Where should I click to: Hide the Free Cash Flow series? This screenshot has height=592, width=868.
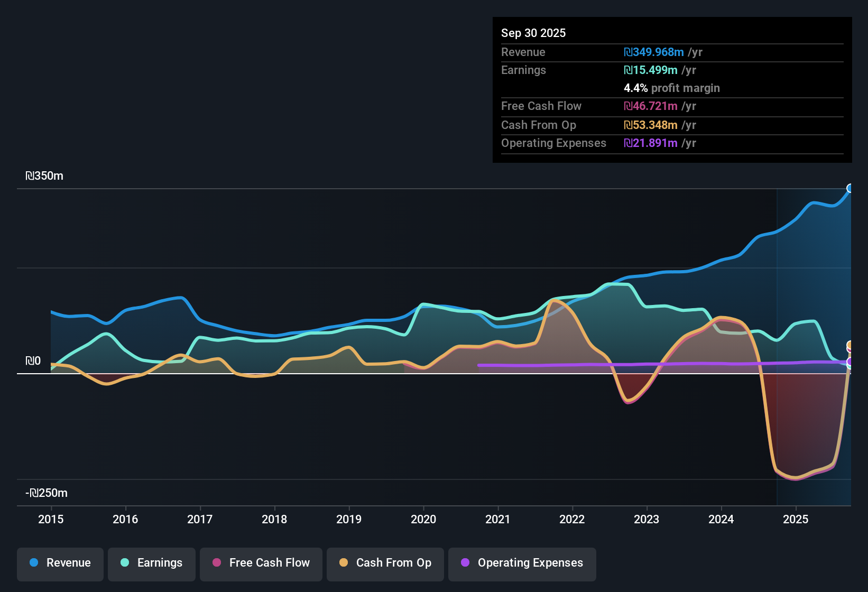coord(261,563)
